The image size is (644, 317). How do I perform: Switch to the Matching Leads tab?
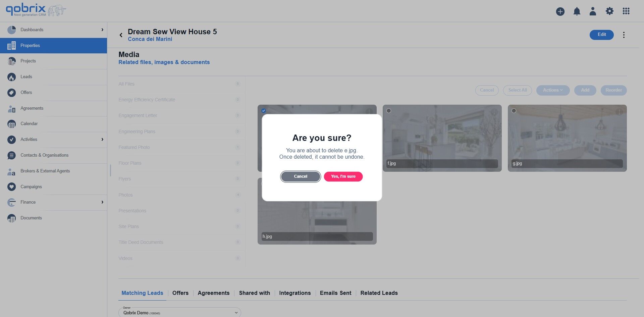pyautogui.click(x=142, y=293)
